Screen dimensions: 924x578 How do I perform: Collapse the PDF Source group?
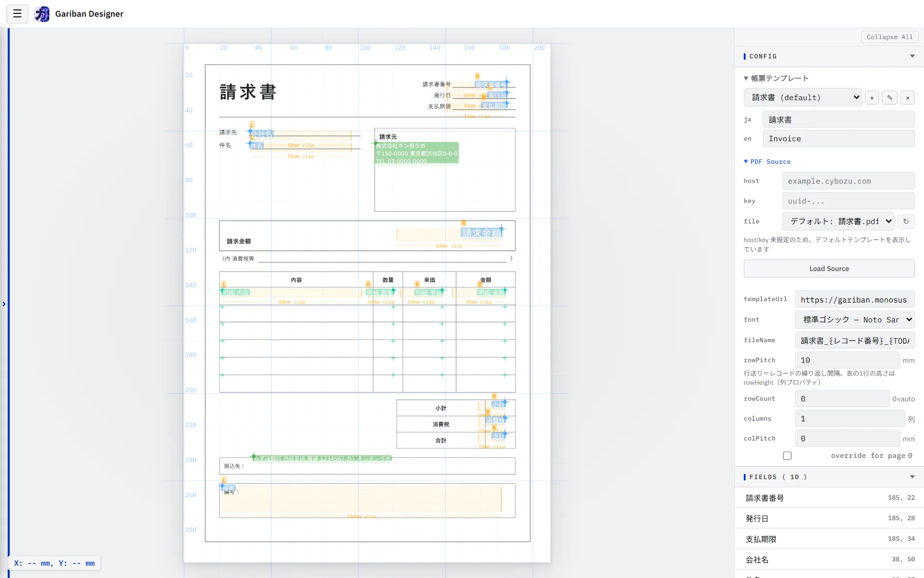point(767,162)
